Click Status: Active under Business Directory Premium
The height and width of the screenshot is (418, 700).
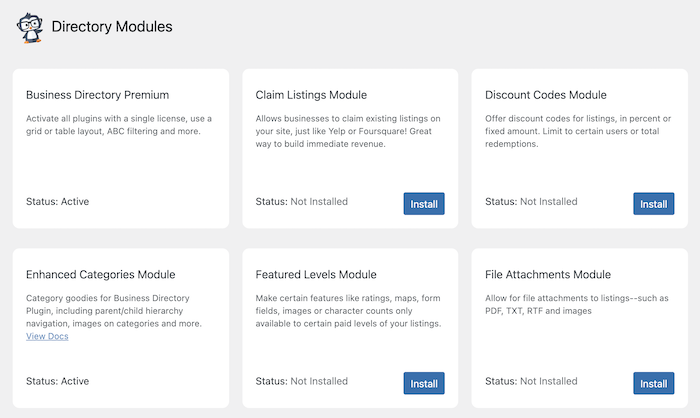click(x=57, y=201)
